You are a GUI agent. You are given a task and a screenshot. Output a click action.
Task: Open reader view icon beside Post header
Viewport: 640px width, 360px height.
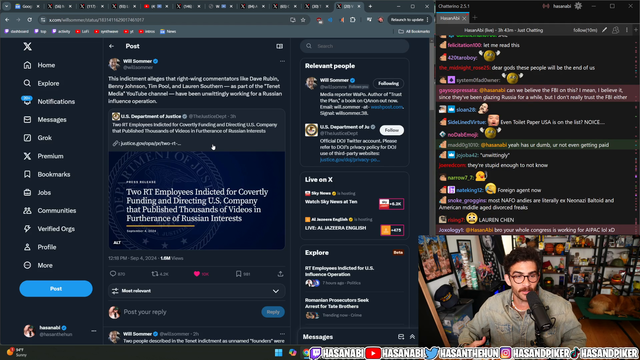pos(280,46)
